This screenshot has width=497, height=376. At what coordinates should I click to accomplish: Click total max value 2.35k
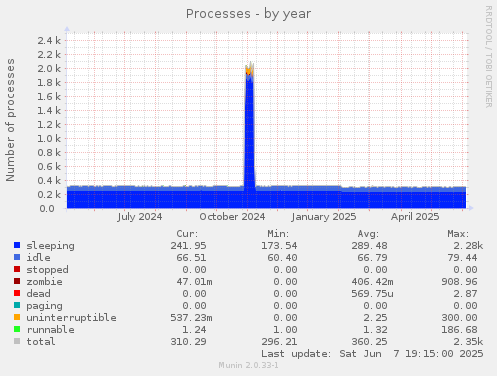(x=468, y=342)
